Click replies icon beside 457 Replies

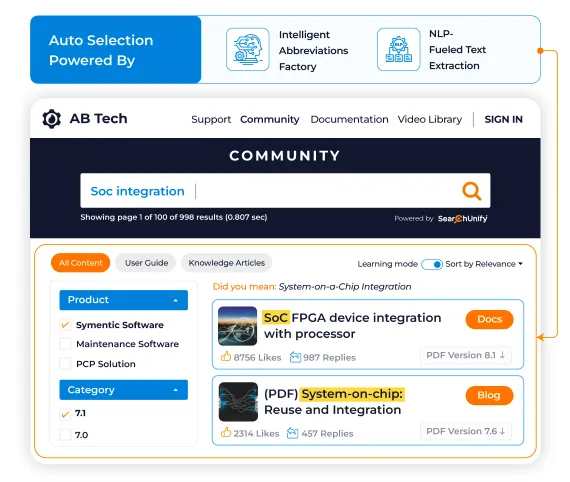coord(292,433)
